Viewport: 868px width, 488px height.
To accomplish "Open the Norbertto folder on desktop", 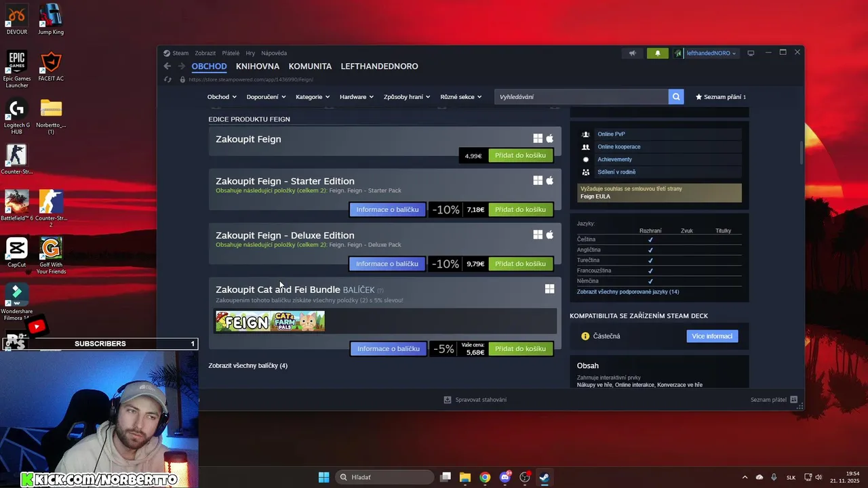I will (51, 117).
